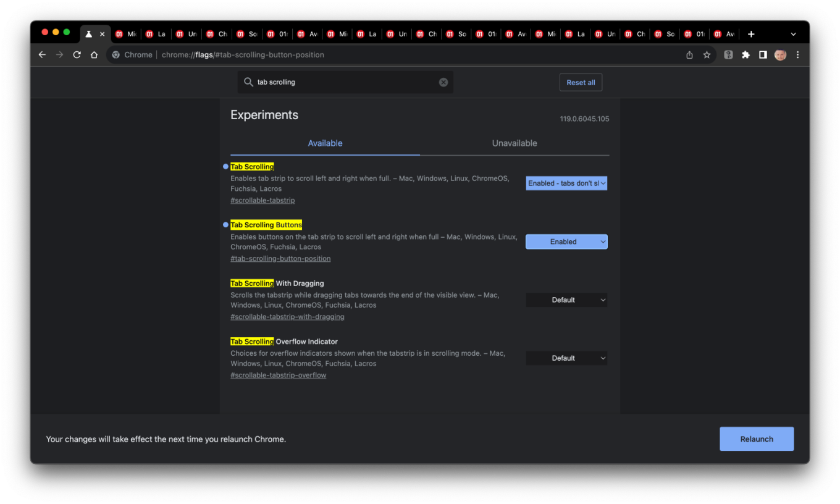Click the Relaunch button
Image resolution: width=840 pixels, height=504 pixels.
(757, 439)
